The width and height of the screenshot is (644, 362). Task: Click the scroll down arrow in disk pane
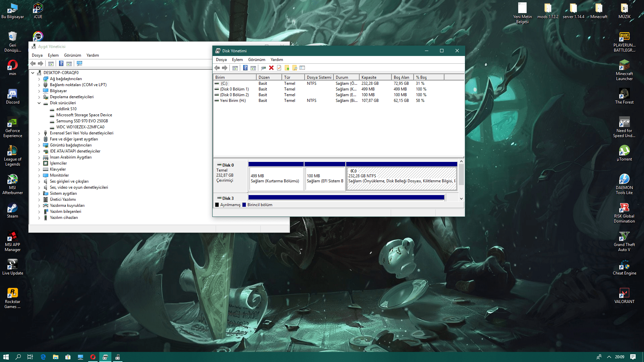coord(461,199)
